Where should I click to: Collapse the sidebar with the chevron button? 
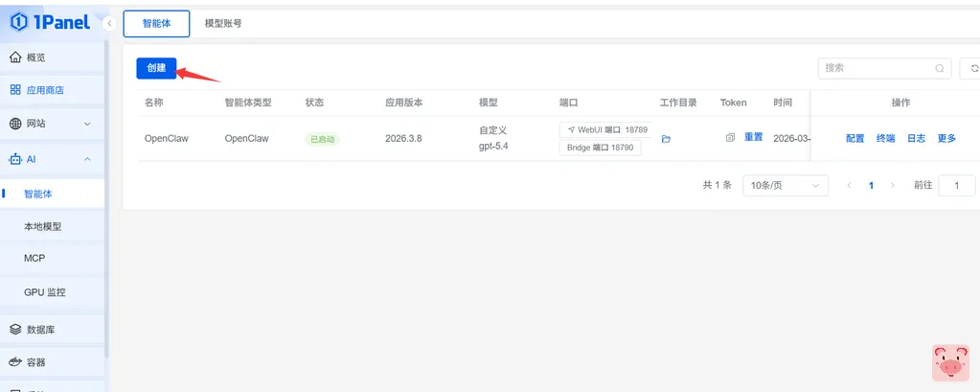109,24
